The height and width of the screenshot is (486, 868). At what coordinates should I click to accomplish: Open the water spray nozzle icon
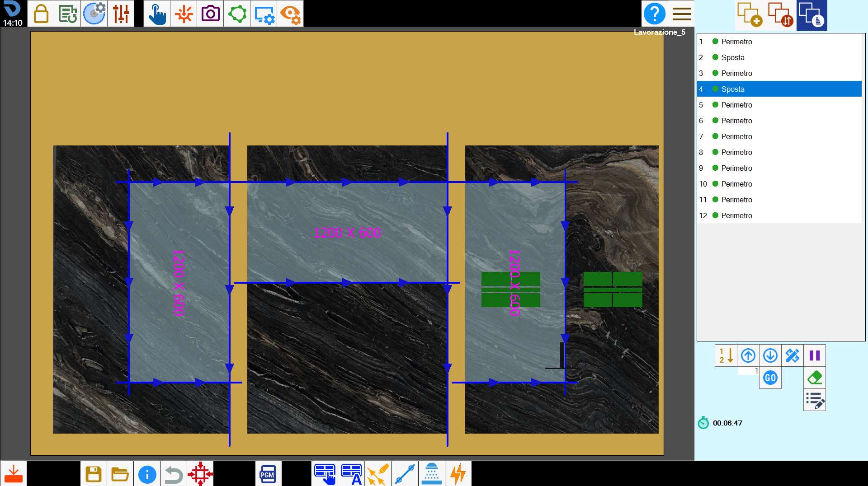point(431,474)
